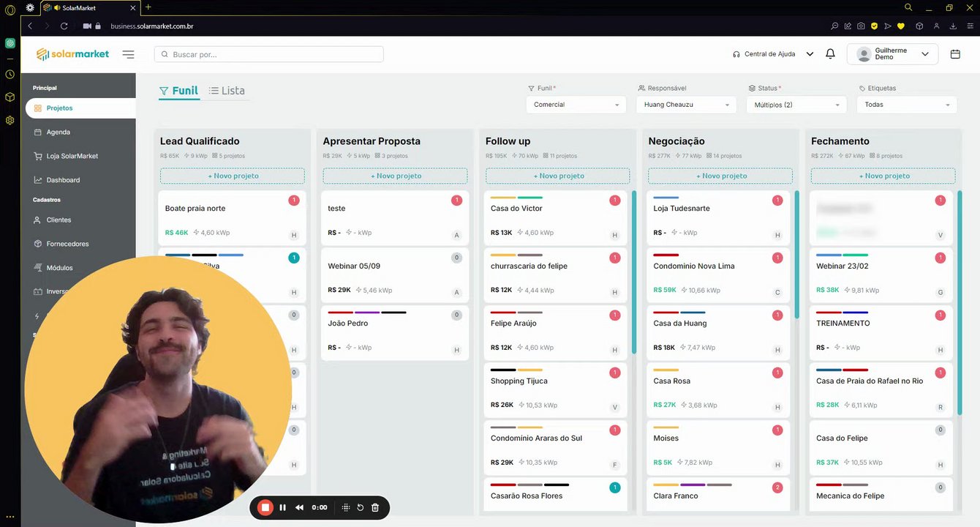
Task: Open the Boate praia norte project card
Action: 232,217
